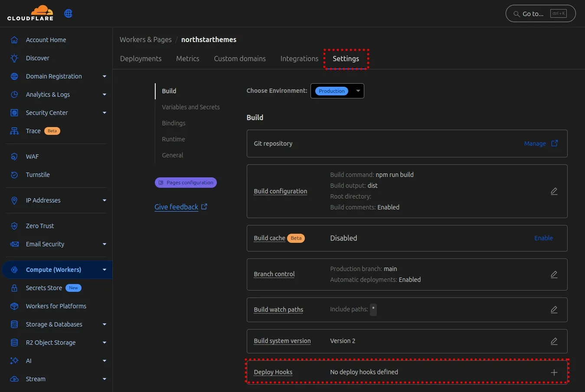Select General settings section

pyautogui.click(x=173, y=155)
